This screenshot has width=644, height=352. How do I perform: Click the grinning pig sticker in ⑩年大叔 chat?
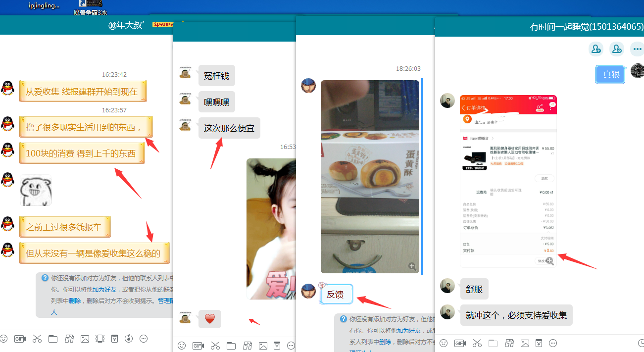tap(36, 191)
